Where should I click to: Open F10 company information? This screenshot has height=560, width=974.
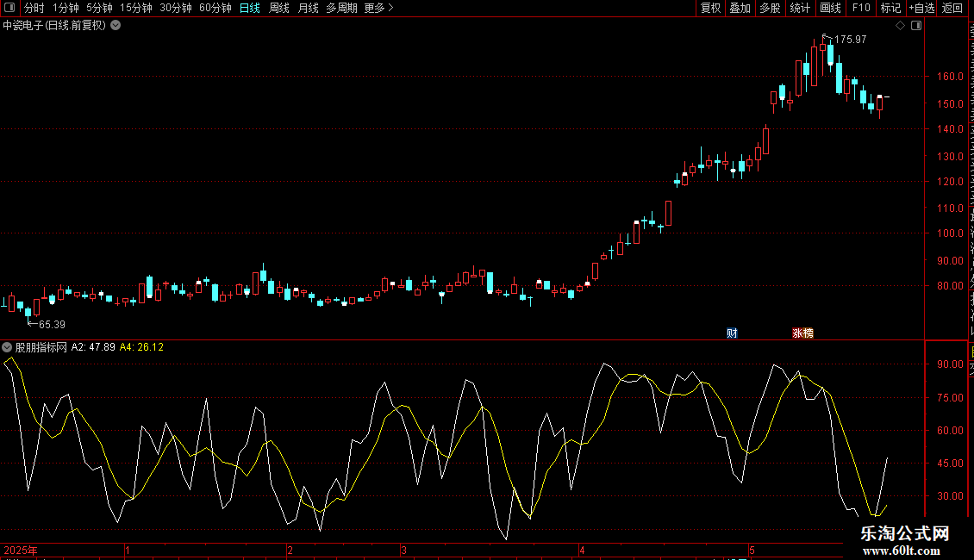point(861,8)
